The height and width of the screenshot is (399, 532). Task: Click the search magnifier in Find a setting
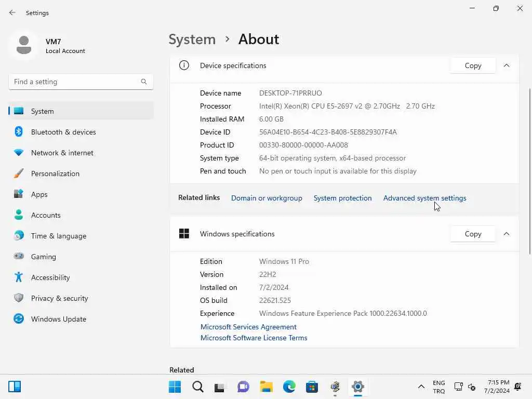click(x=144, y=82)
